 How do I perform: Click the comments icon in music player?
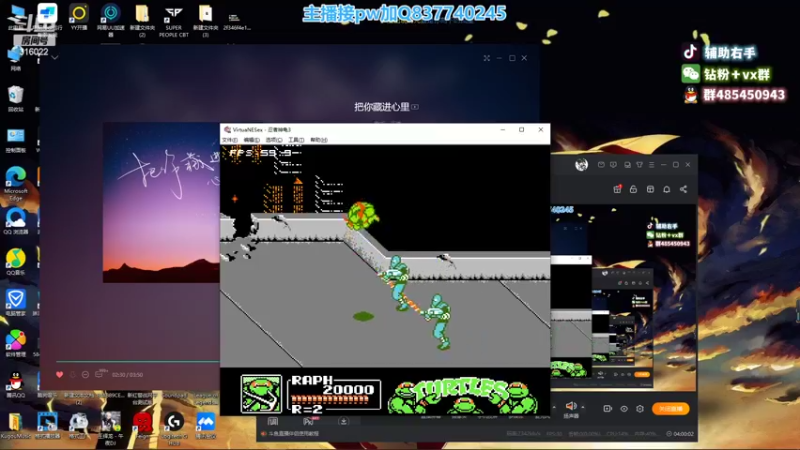(x=100, y=374)
